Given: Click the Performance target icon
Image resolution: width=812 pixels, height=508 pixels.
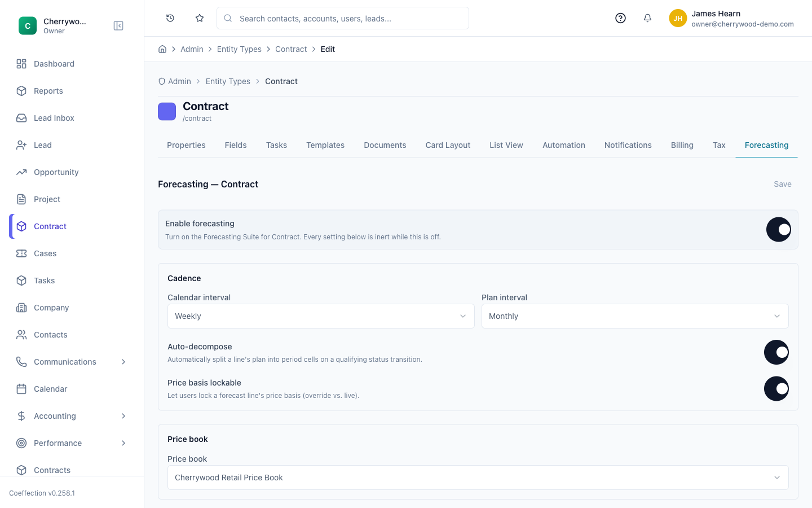Looking at the screenshot, I should click(x=21, y=443).
